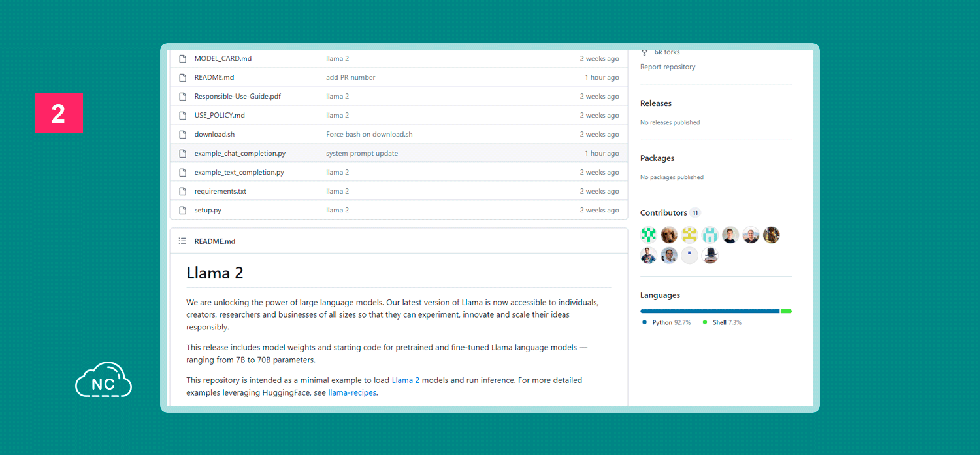Open example_text_completion.py
980x455 pixels.
[x=239, y=172]
